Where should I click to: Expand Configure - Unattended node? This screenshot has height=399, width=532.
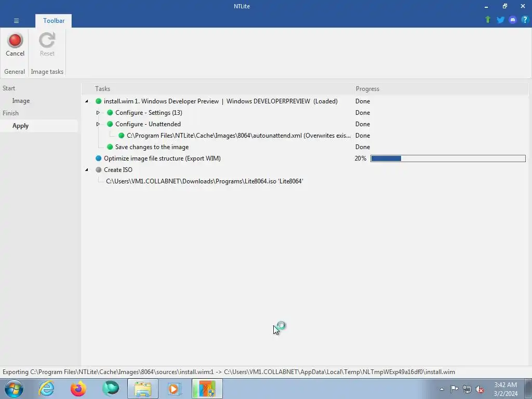coord(98,124)
